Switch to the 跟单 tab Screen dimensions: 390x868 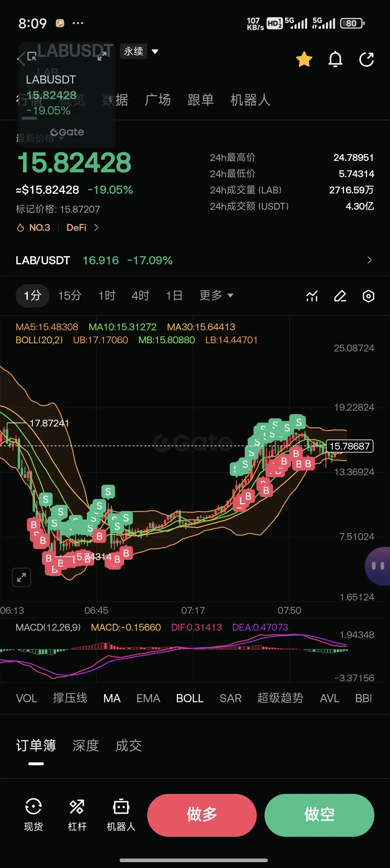(201, 100)
